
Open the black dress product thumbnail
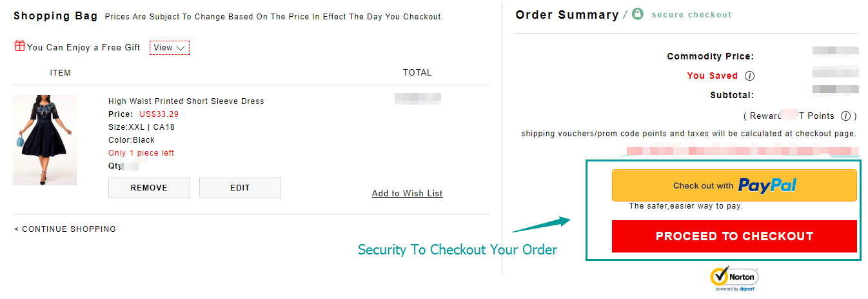(x=44, y=140)
